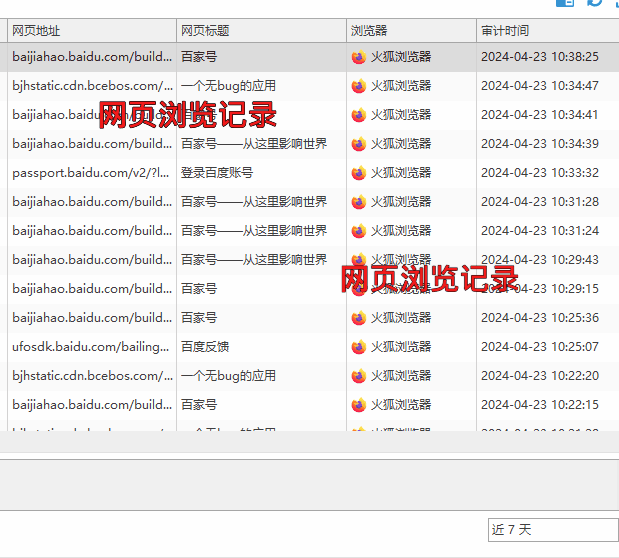This screenshot has width=619, height=558.
Task: Click 百家号——从这里影响世界 title in the 10:29:43 row
Action: (x=254, y=260)
